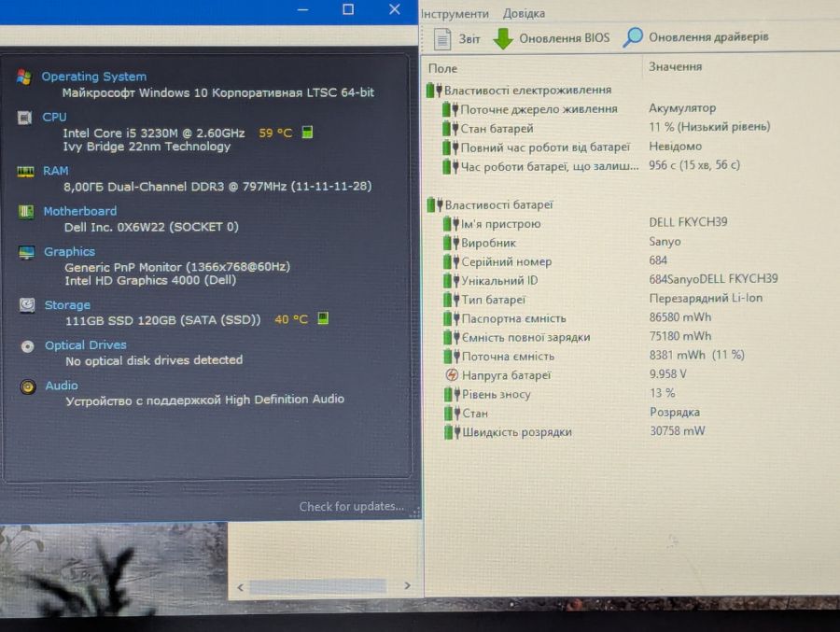840x632 pixels.
Task: Click the Audio speaker icon in Speccy
Action: [28, 386]
